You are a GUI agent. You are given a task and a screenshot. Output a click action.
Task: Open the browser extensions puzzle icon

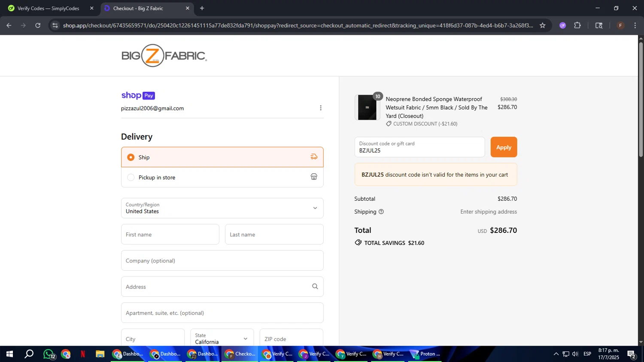click(x=577, y=25)
